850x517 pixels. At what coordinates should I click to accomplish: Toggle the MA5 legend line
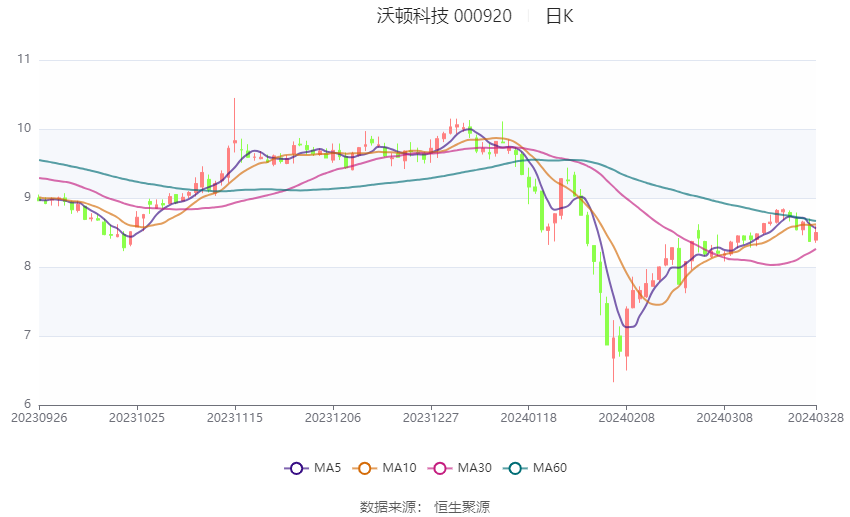tap(313, 468)
